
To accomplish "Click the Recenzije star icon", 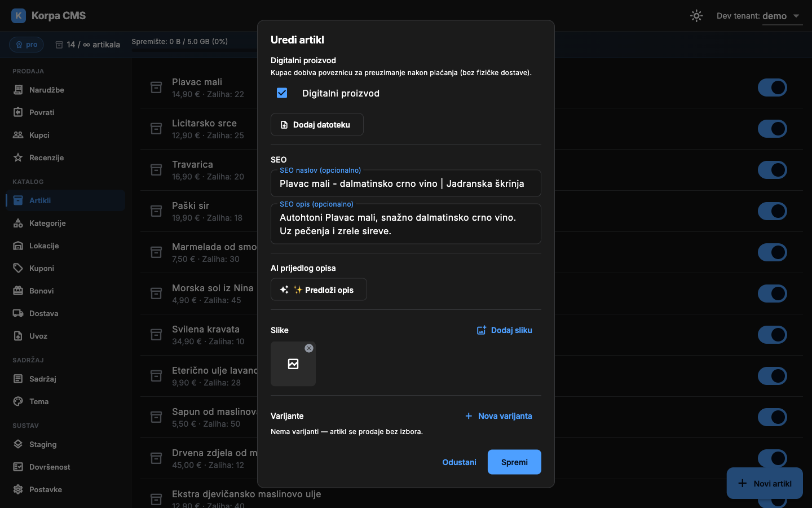I will click(x=18, y=157).
